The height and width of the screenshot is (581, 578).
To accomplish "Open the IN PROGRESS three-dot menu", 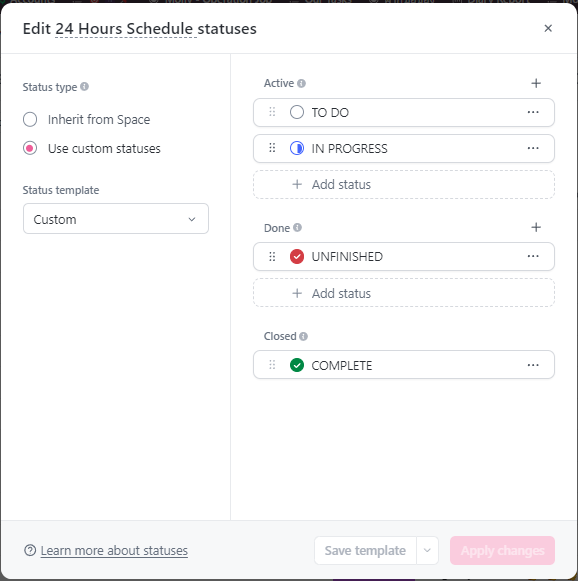I will tap(533, 148).
